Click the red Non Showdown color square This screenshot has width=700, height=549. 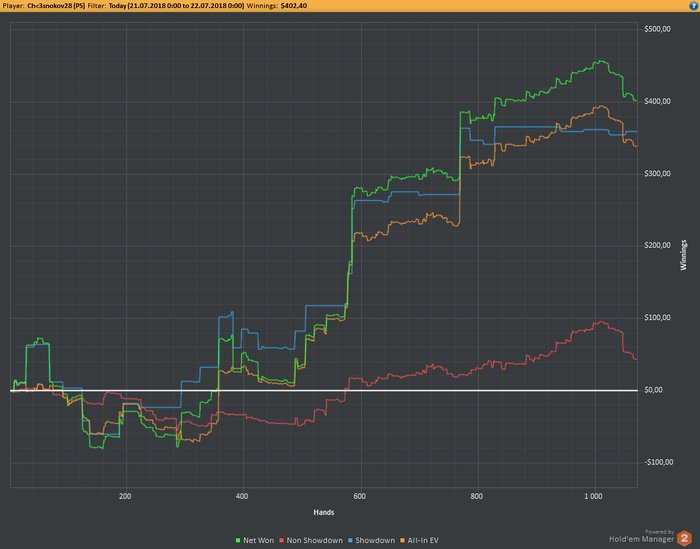click(x=282, y=541)
